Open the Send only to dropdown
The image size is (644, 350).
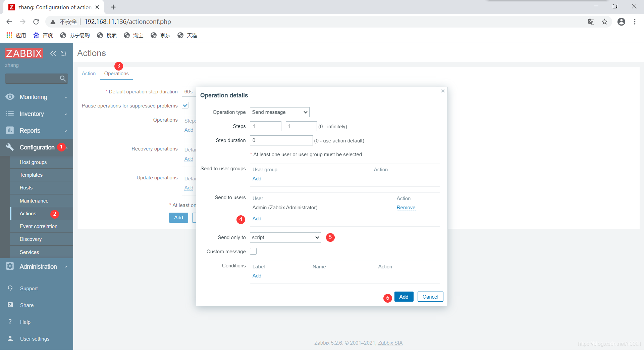(x=285, y=237)
